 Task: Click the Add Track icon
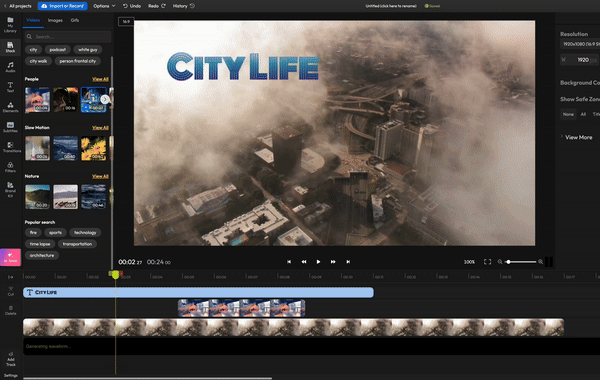(x=11, y=359)
